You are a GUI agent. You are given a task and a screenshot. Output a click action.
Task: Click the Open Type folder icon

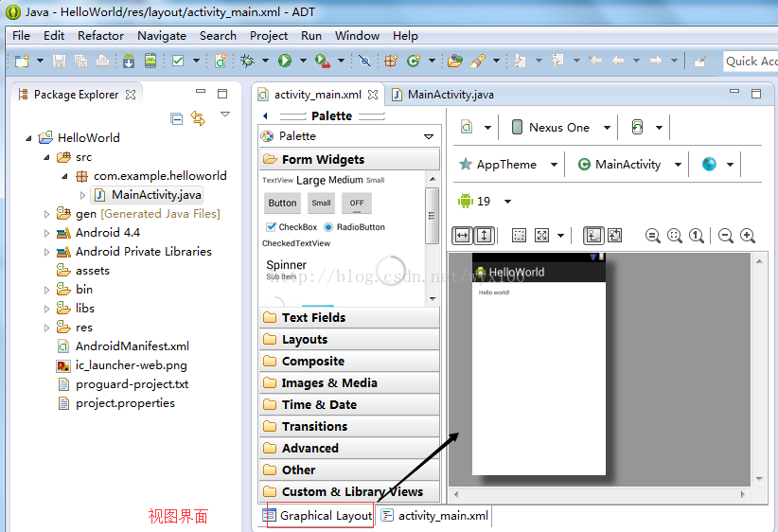pyautogui.click(x=455, y=61)
